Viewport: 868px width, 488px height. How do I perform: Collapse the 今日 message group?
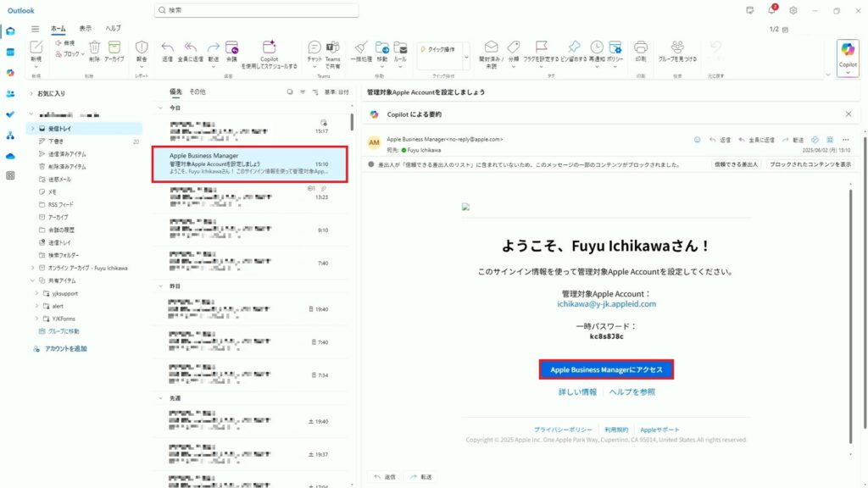160,108
